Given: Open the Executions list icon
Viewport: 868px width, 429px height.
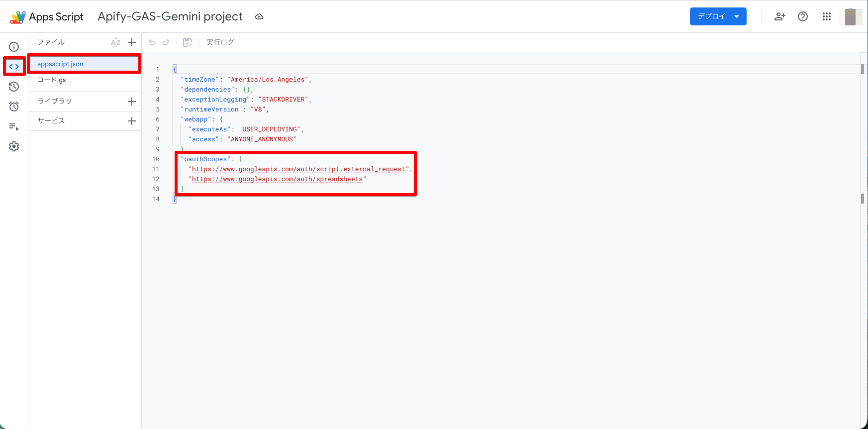Looking at the screenshot, I should (x=14, y=126).
